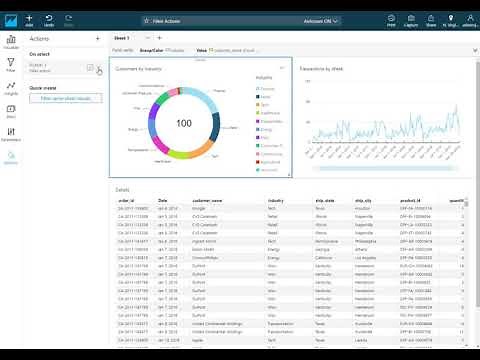Viewport: 480px width, 360px height.
Task: Click the Energy blue legend swatch
Action: point(258,129)
